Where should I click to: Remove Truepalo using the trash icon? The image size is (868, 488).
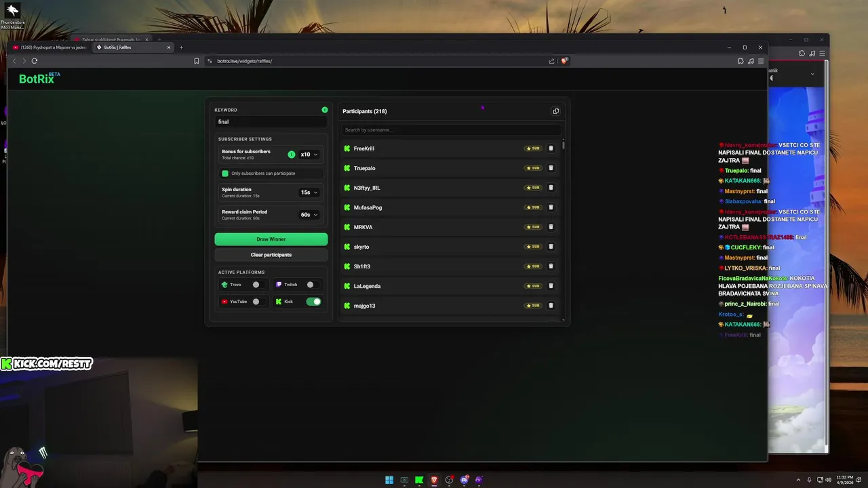pos(551,168)
